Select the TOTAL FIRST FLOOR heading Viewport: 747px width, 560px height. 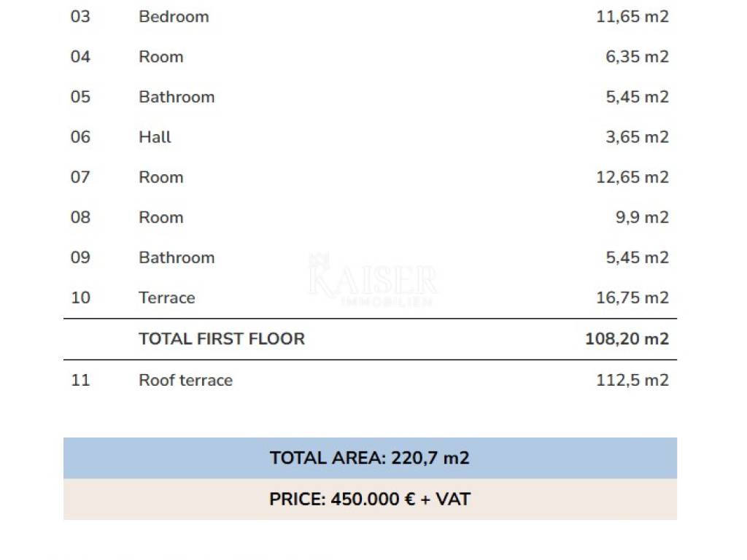tap(222, 339)
